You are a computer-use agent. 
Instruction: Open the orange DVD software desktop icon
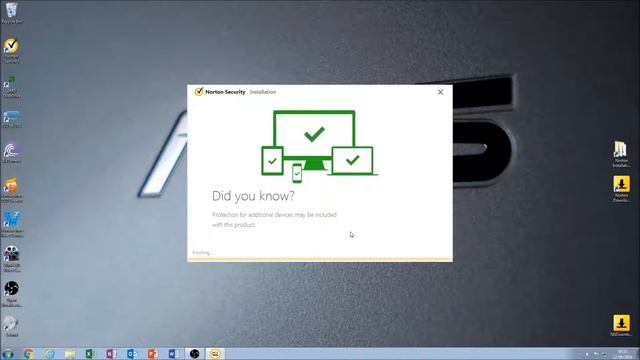(11, 189)
